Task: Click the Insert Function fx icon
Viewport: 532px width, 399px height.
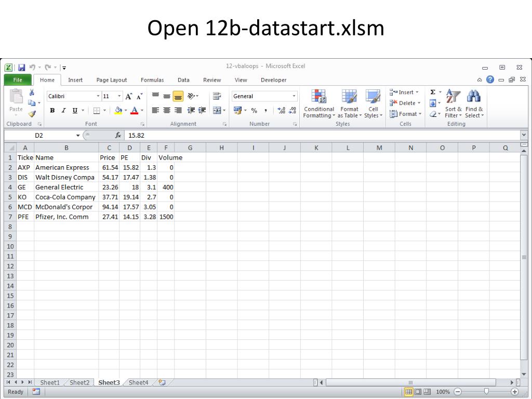Action: coord(118,136)
